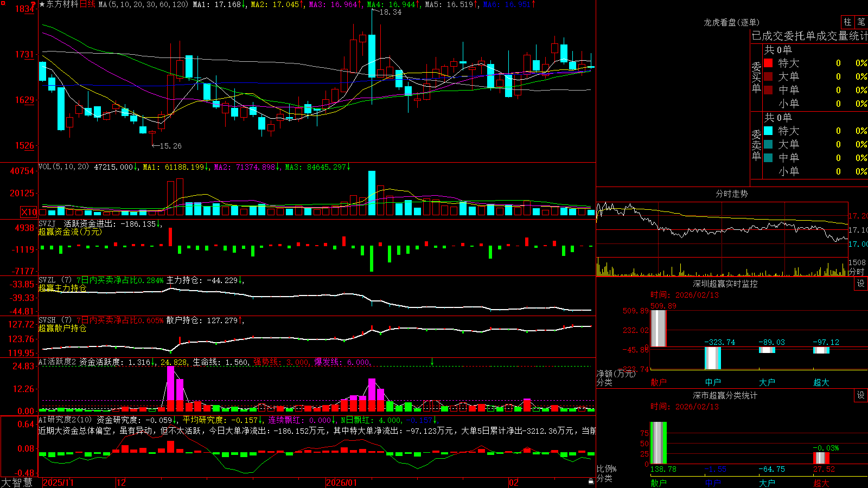
Task: Click the 散户 138.78 bar in 深市超赢分类统计
Action: 658,443
